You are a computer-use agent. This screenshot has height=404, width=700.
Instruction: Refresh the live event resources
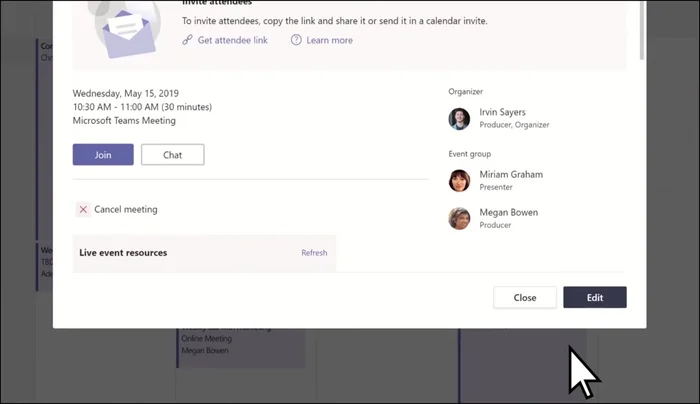coord(314,253)
